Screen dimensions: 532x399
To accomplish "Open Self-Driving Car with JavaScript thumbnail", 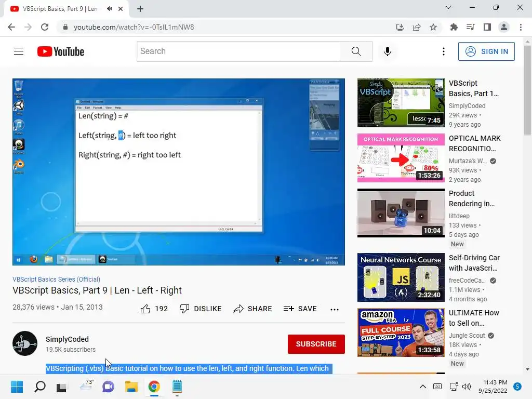I will click(401, 277).
